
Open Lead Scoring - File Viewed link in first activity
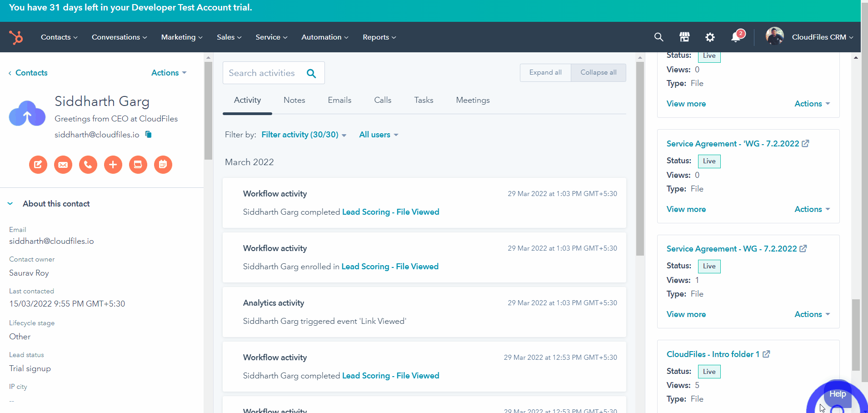(390, 212)
